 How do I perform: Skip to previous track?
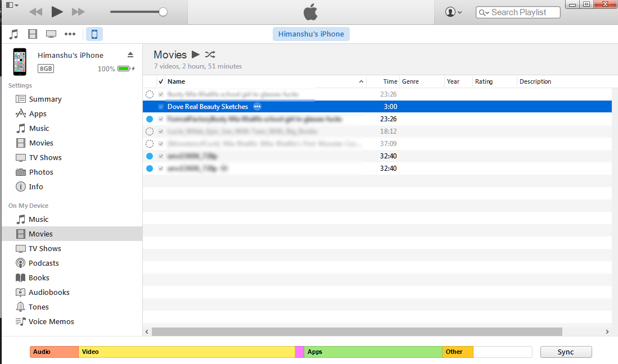[x=36, y=12]
